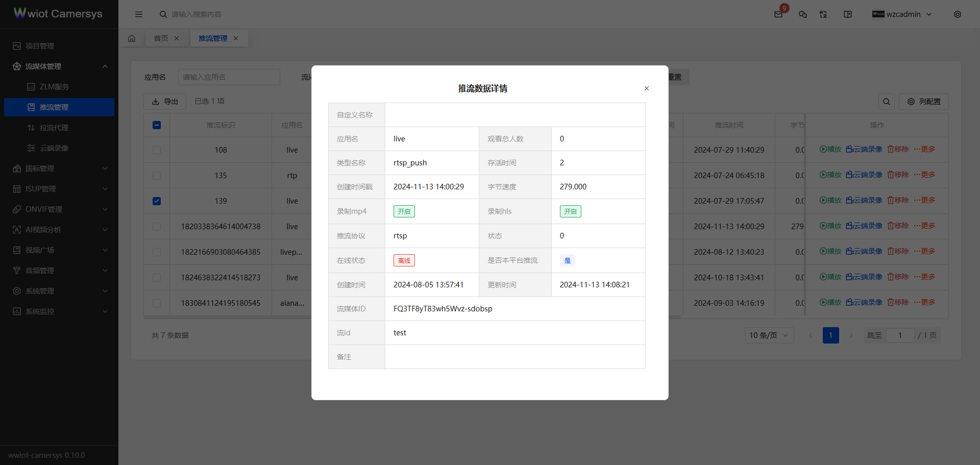
Task: Expand the wzcadmin user dropdown
Action: pos(902,14)
